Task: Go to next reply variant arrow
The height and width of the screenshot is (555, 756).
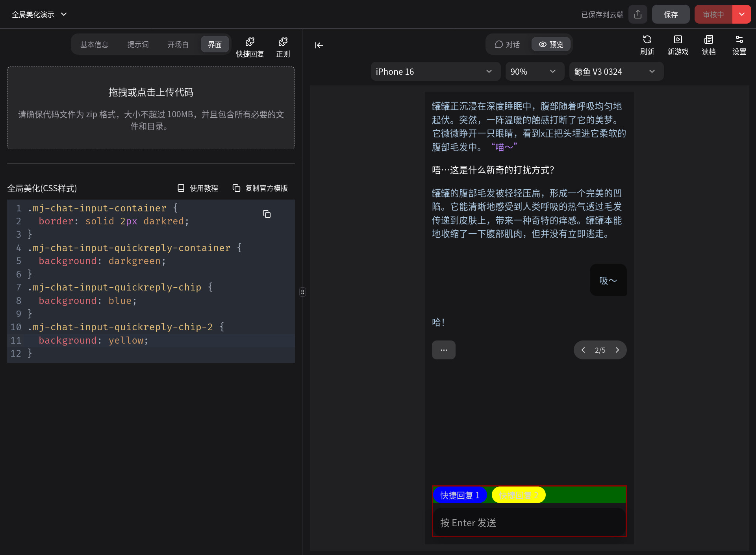Action: (617, 350)
